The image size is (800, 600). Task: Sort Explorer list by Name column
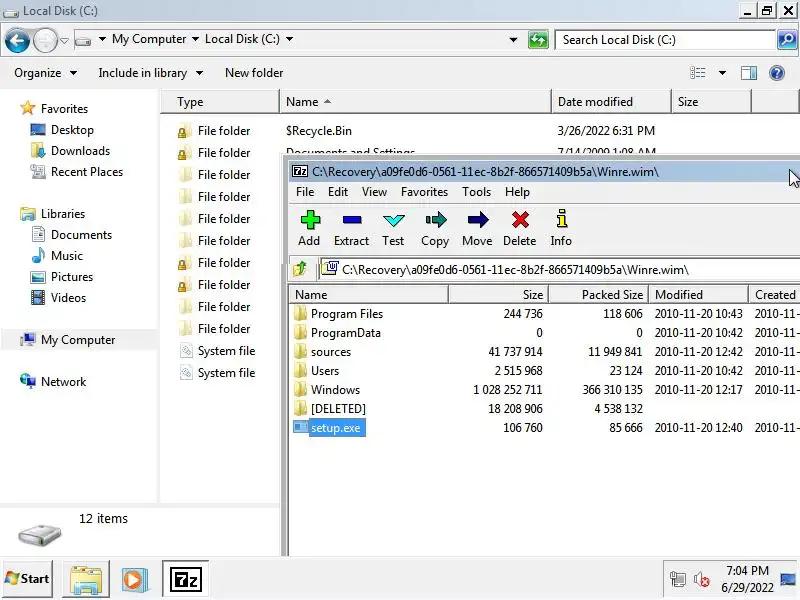(x=415, y=102)
